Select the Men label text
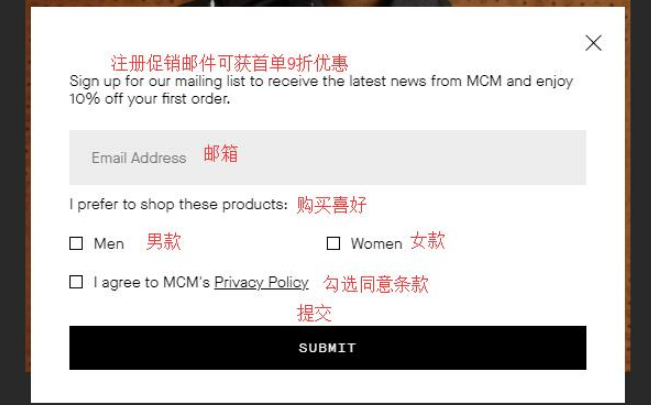Screen dimensions: 651x406 coord(109,244)
